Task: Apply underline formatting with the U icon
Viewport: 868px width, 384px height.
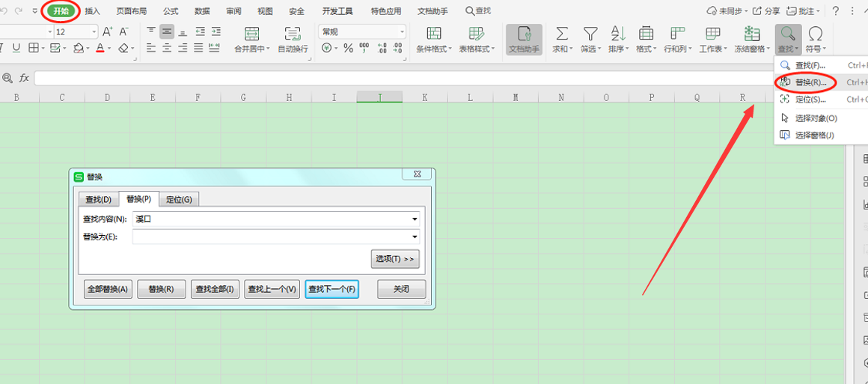Action: [x=16, y=48]
